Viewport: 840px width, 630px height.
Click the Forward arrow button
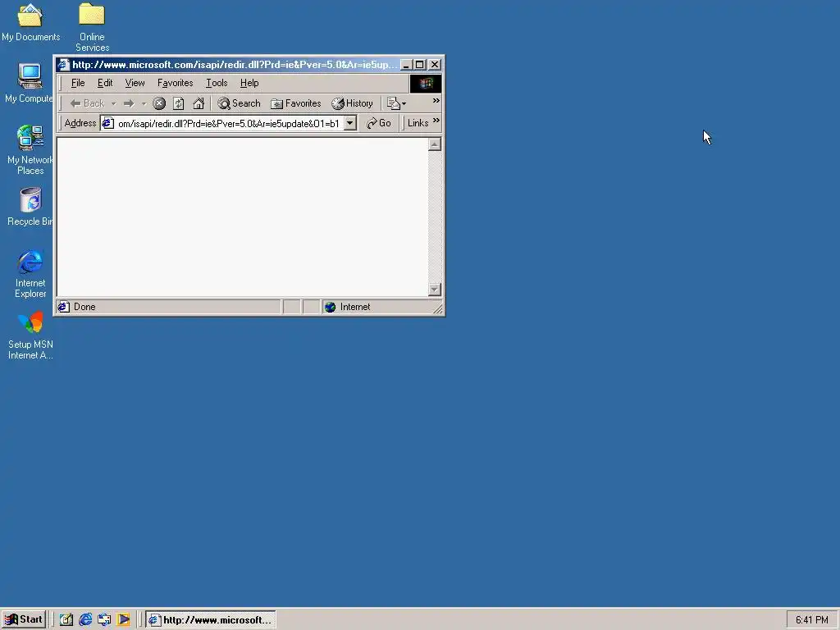tap(129, 103)
